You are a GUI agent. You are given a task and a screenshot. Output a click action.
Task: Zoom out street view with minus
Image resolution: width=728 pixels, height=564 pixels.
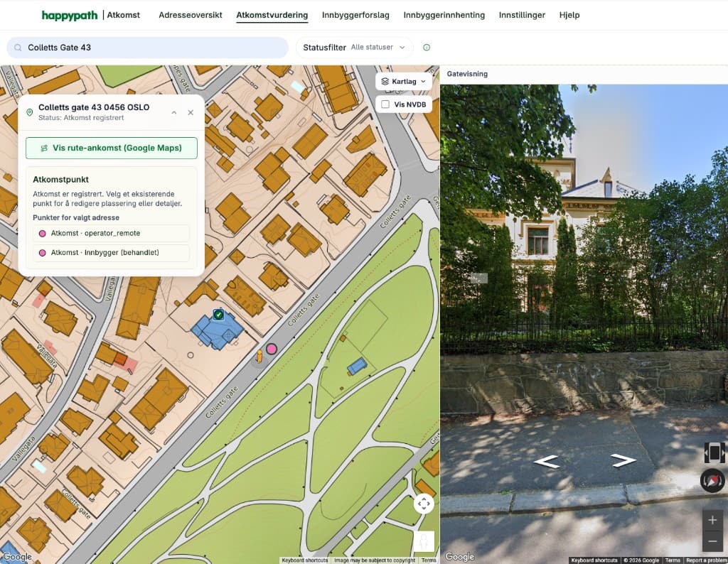click(712, 541)
